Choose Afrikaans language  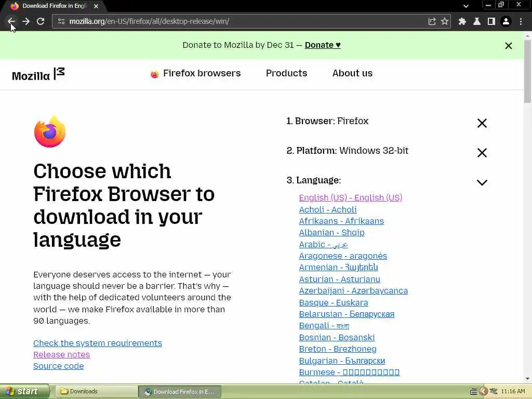point(341,221)
